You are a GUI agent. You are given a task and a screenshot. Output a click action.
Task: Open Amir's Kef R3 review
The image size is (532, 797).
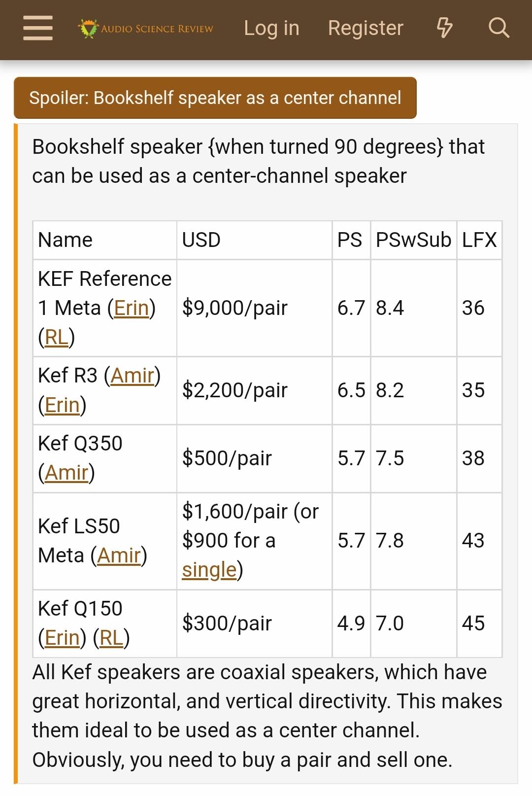pyautogui.click(x=133, y=376)
